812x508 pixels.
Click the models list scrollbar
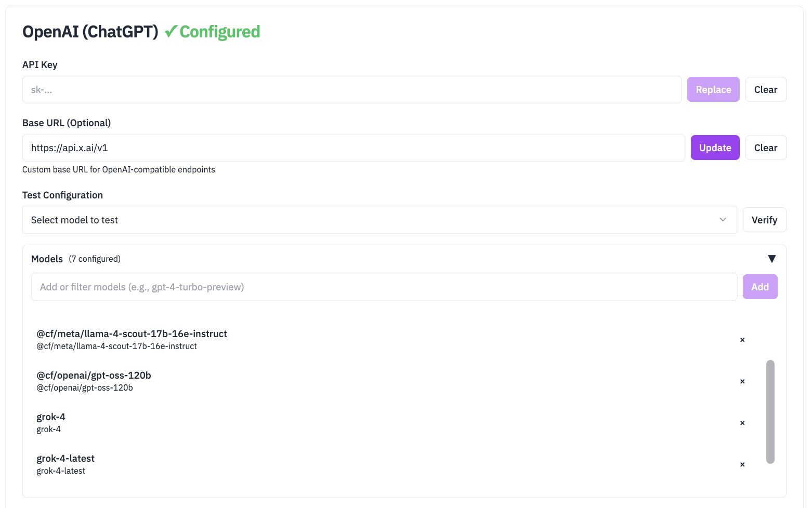770,411
